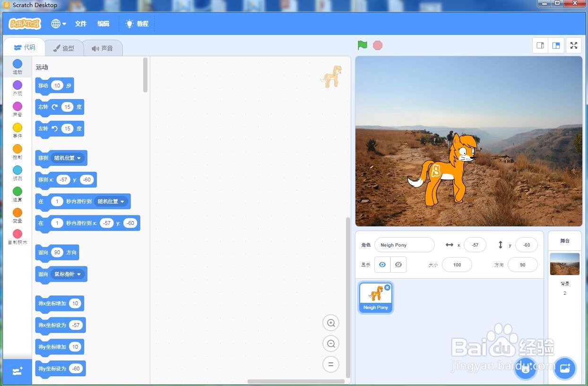This screenshot has width=588, height=386.
Task: Show the sprite with eye icon
Action: [382, 265]
